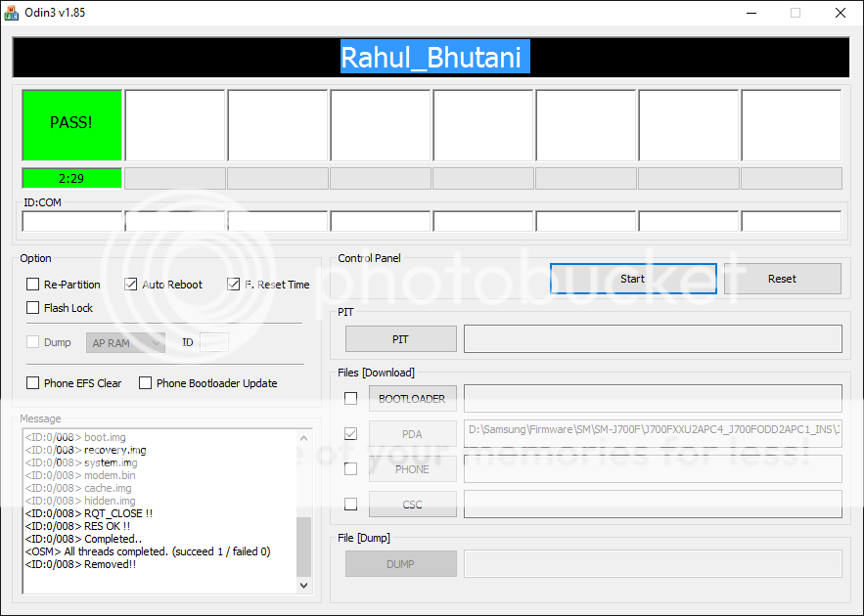The height and width of the screenshot is (616, 864).
Task: Click the File [Dump] path field
Action: pyautogui.click(x=653, y=564)
